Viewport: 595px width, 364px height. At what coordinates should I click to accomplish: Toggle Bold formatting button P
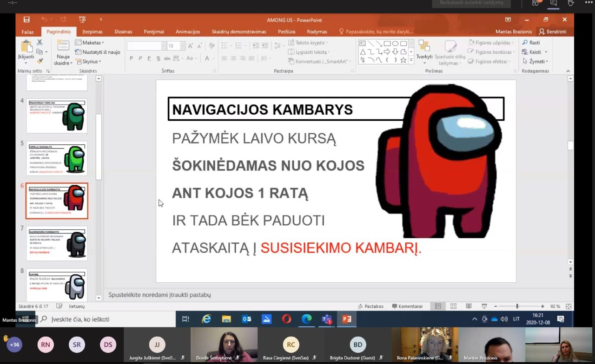[131, 58]
